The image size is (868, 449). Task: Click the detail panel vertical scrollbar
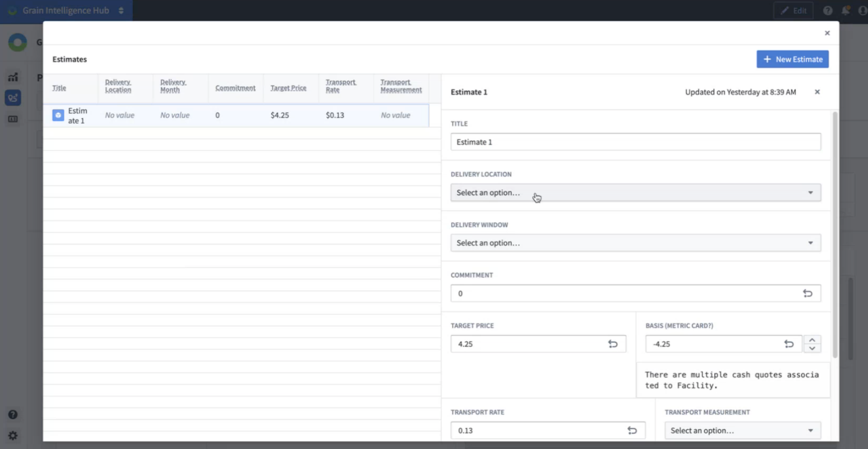(x=835, y=235)
